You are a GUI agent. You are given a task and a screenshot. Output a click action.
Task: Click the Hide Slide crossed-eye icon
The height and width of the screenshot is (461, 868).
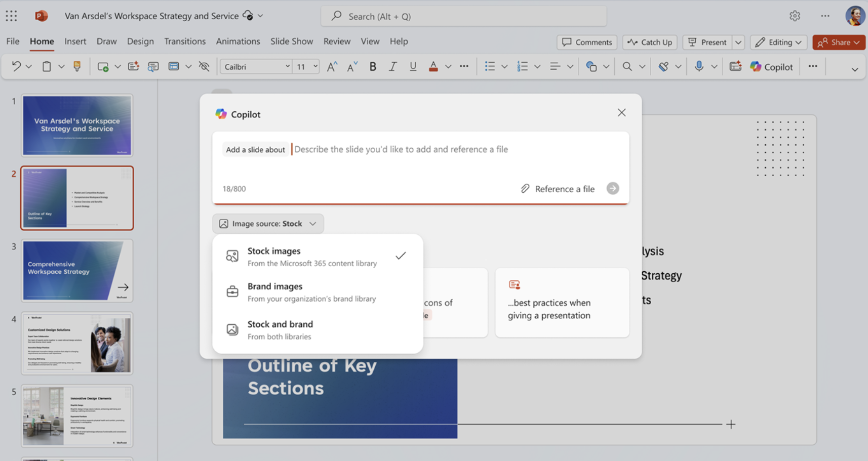pyautogui.click(x=204, y=66)
